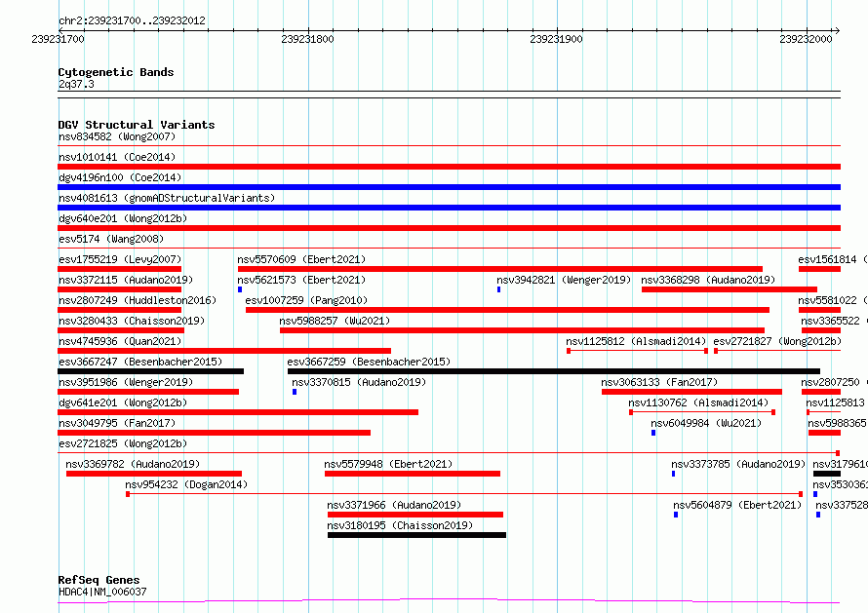Image resolution: width=868 pixels, height=613 pixels.
Task: Click nsv5988257 (Wu2021) label
Action: tap(335, 321)
